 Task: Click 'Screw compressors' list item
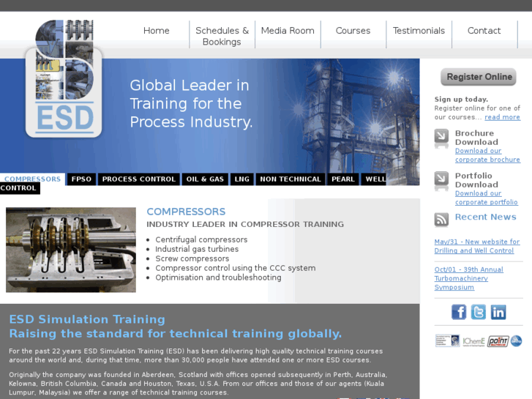pos(192,258)
